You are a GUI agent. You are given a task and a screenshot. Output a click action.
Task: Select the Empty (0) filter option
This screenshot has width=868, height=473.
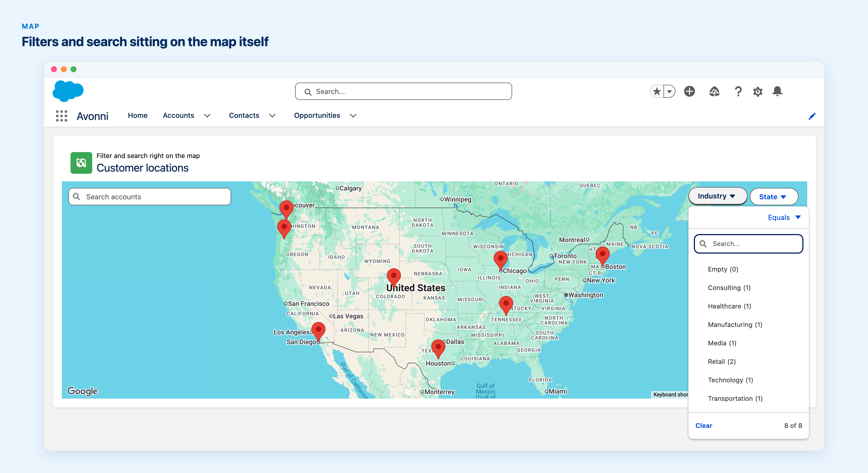pyautogui.click(x=748, y=269)
